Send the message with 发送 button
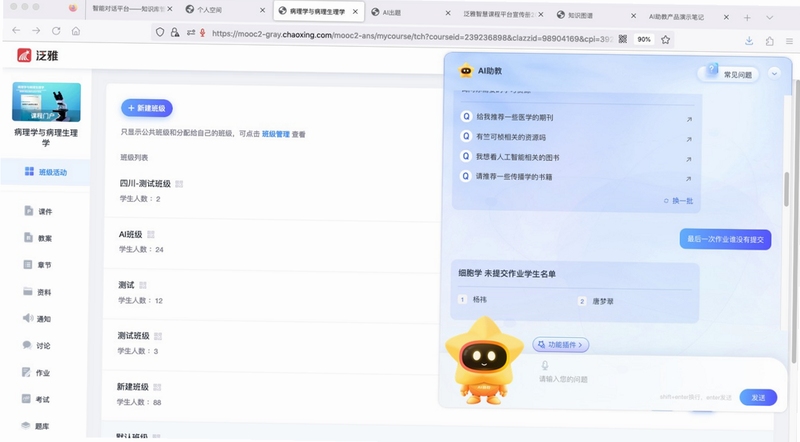 click(758, 398)
